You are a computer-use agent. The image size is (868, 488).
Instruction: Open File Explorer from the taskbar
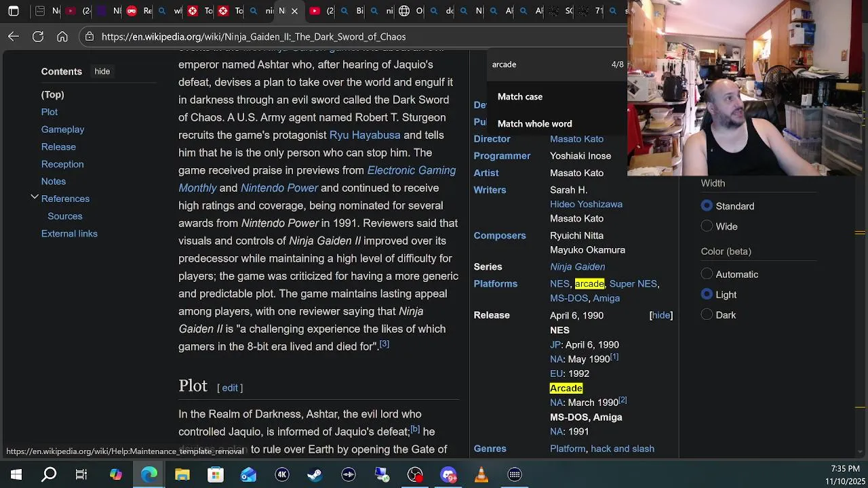[182, 474]
